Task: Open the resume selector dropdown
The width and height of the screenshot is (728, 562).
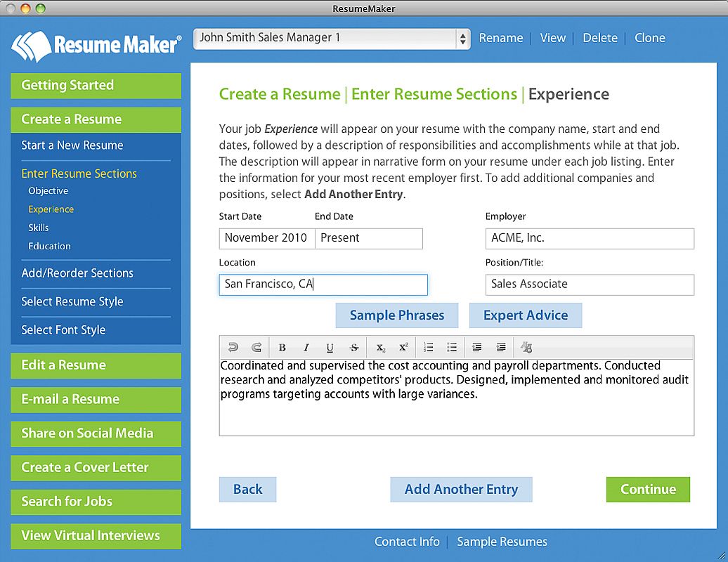Action: [x=332, y=39]
